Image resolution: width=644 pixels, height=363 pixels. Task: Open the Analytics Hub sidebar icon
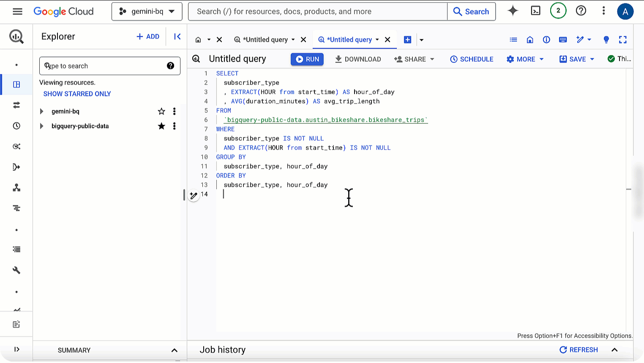16,147
